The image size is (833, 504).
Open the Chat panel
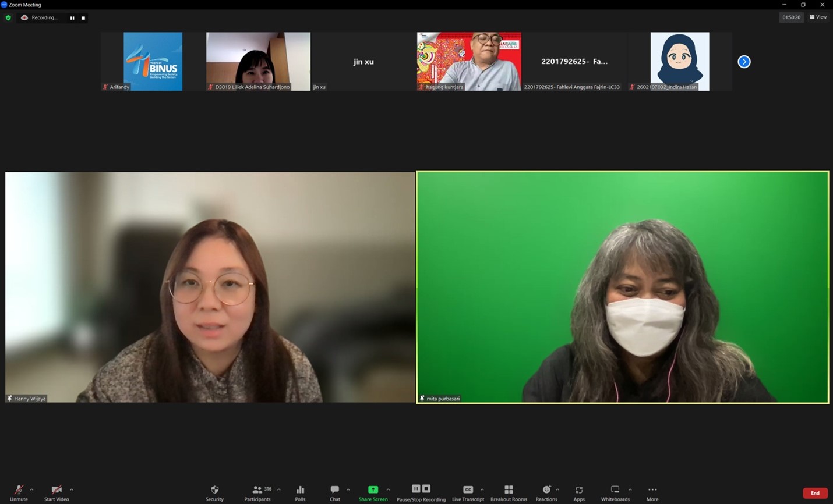(x=335, y=490)
